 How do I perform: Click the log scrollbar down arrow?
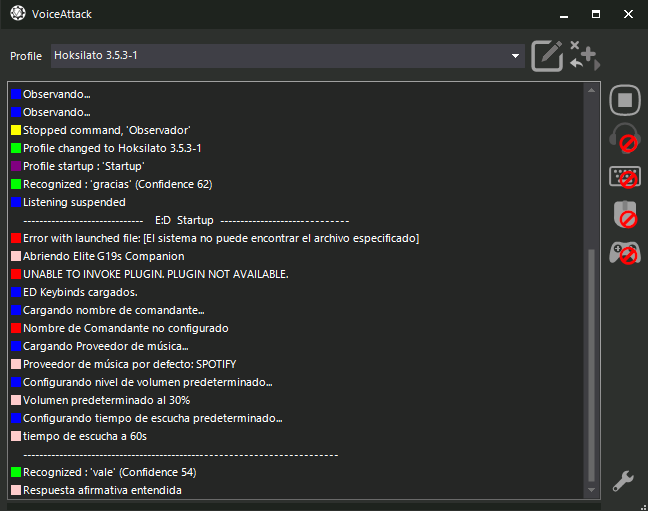click(591, 490)
